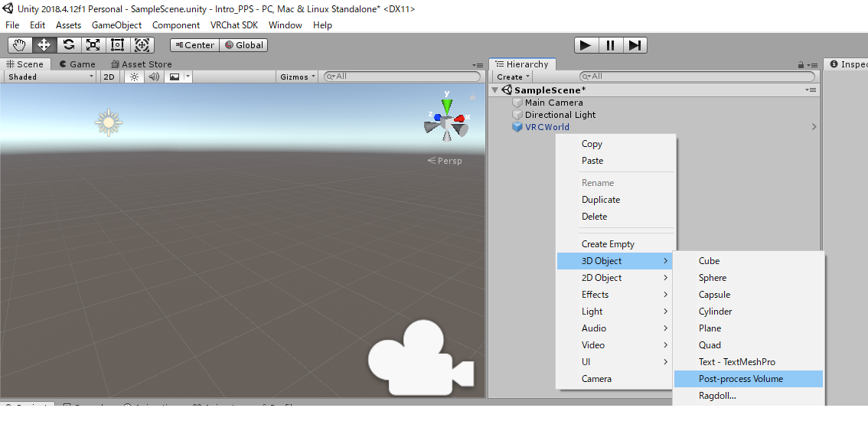Toggle scene lighting icon

(134, 77)
